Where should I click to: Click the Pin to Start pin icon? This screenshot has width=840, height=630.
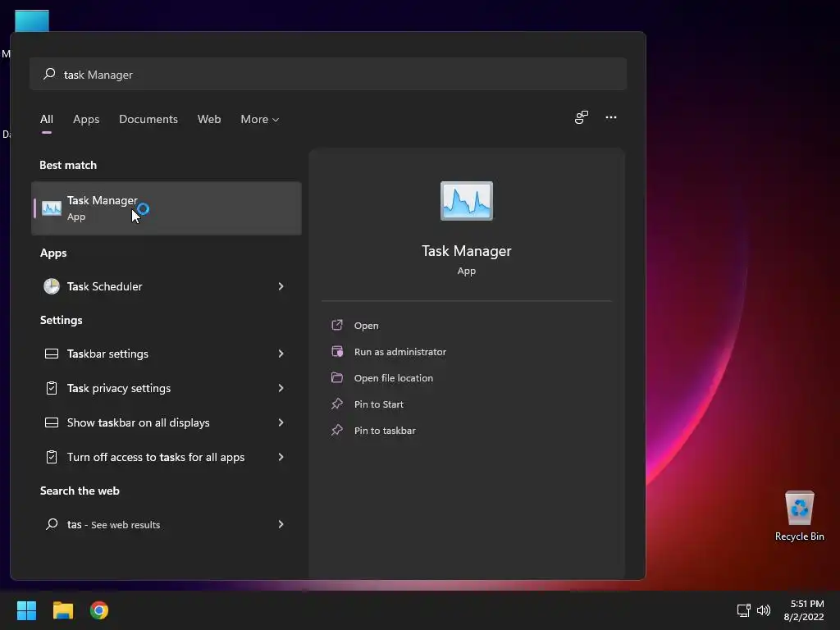tap(337, 404)
